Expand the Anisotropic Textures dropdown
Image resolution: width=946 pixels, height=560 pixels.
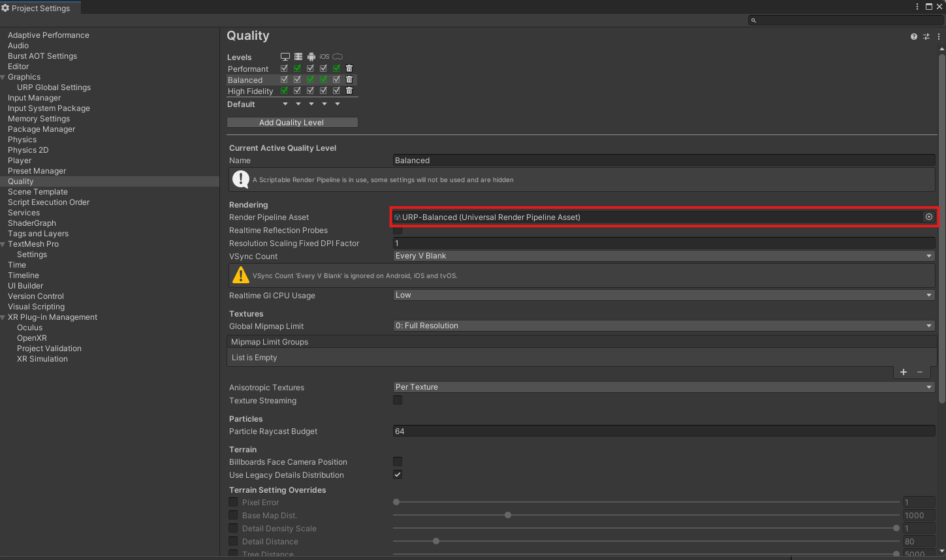pyautogui.click(x=663, y=387)
